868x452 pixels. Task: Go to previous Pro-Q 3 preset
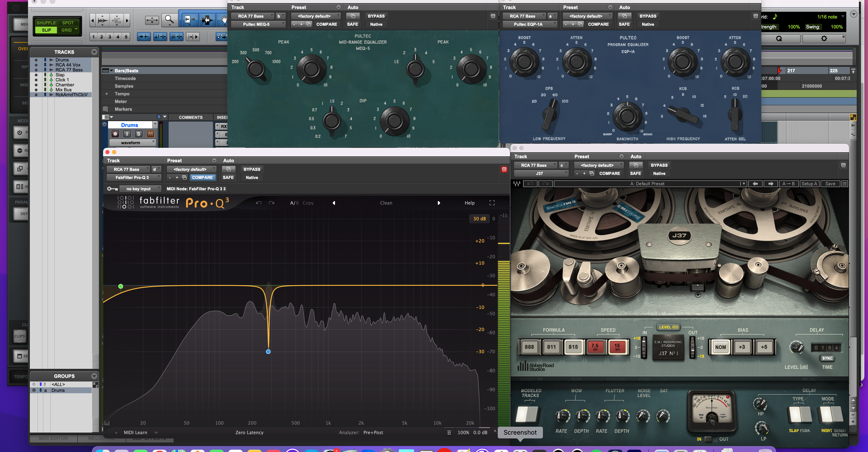pyautogui.click(x=334, y=203)
